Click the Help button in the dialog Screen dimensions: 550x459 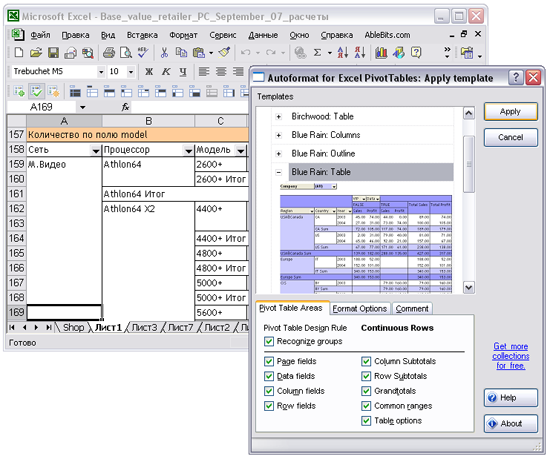click(510, 398)
